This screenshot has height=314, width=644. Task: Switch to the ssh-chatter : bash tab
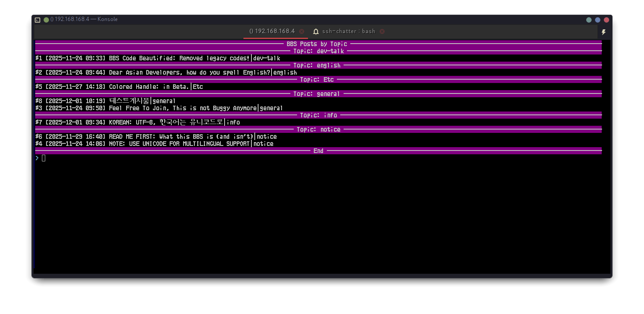(349, 31)
